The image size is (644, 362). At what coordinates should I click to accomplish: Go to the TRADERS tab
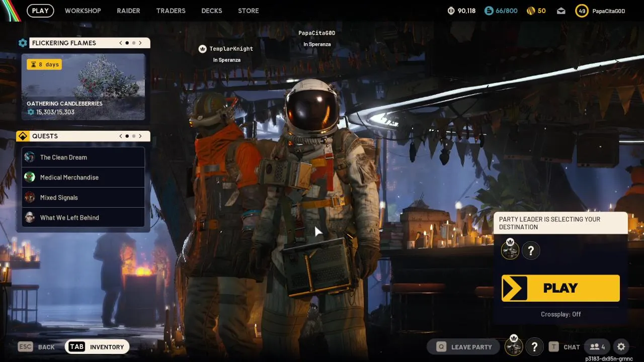[171, 11]
